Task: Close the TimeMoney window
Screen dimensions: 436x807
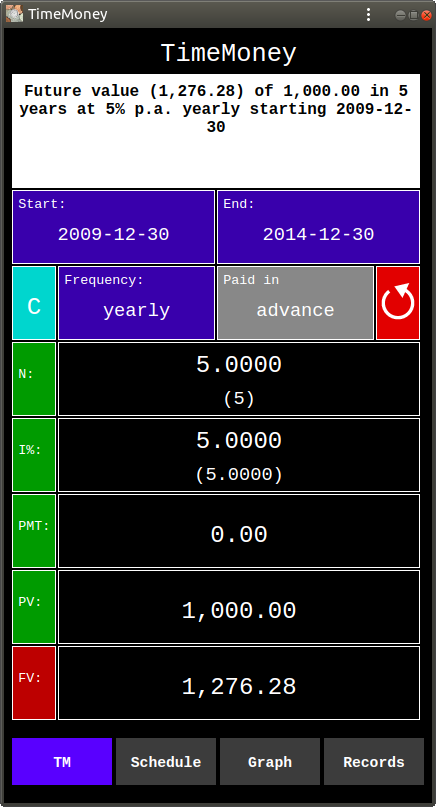Action: [426, 15]
